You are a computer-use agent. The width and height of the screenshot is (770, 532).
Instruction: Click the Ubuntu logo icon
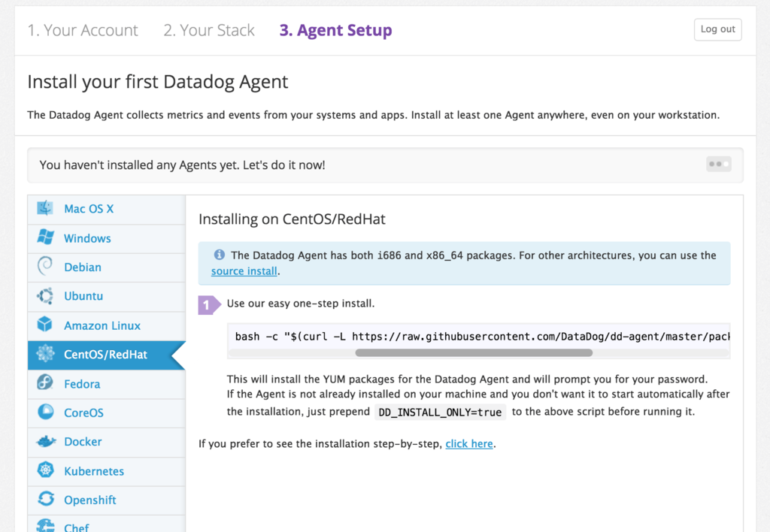tap(45, 296)
